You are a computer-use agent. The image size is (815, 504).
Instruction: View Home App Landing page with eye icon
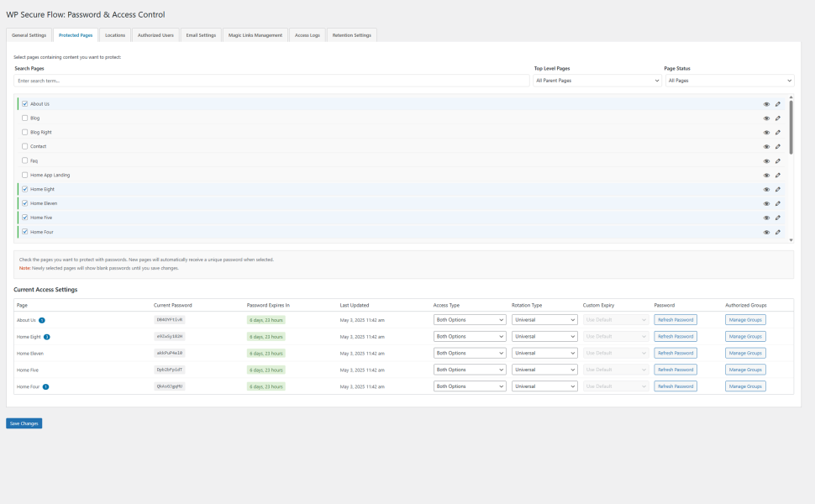coord(766,175)
